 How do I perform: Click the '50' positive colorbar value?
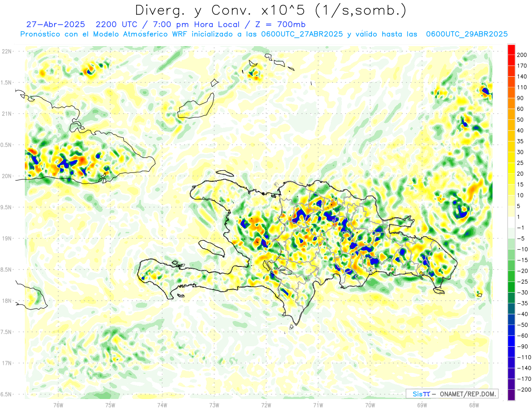pyautogui.click(x=520, y=120)
